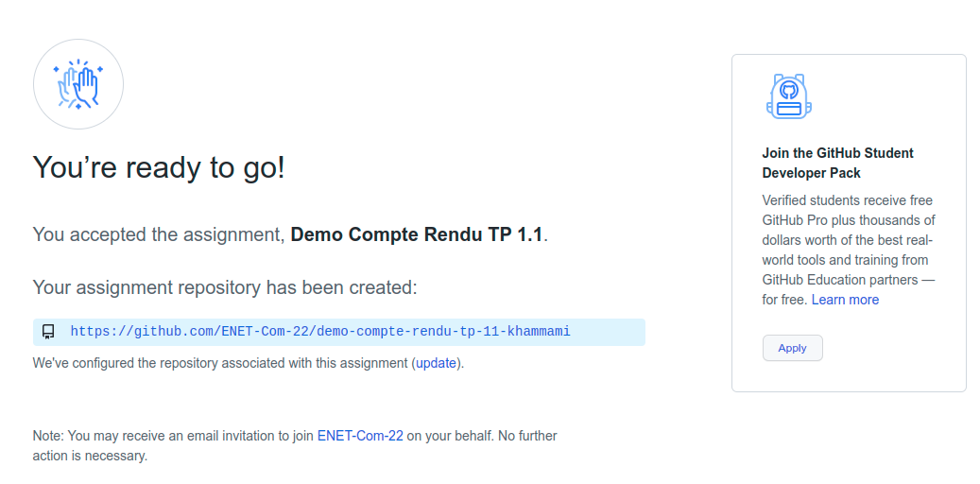Click empty blue area right of repository URL
The height and width of the screenshot is (484, 980).
[x=610, y=332]
